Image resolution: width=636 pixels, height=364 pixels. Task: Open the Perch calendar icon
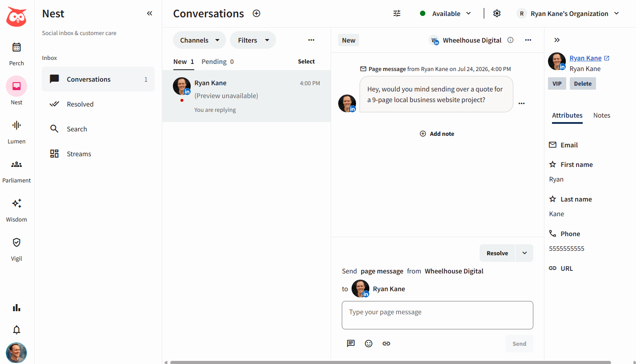[x=16, y=47]
